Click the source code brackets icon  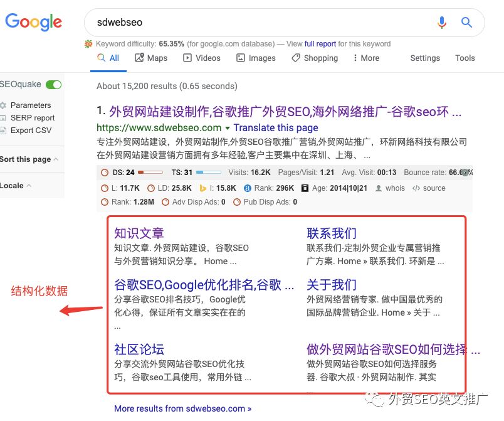point(416,188)
